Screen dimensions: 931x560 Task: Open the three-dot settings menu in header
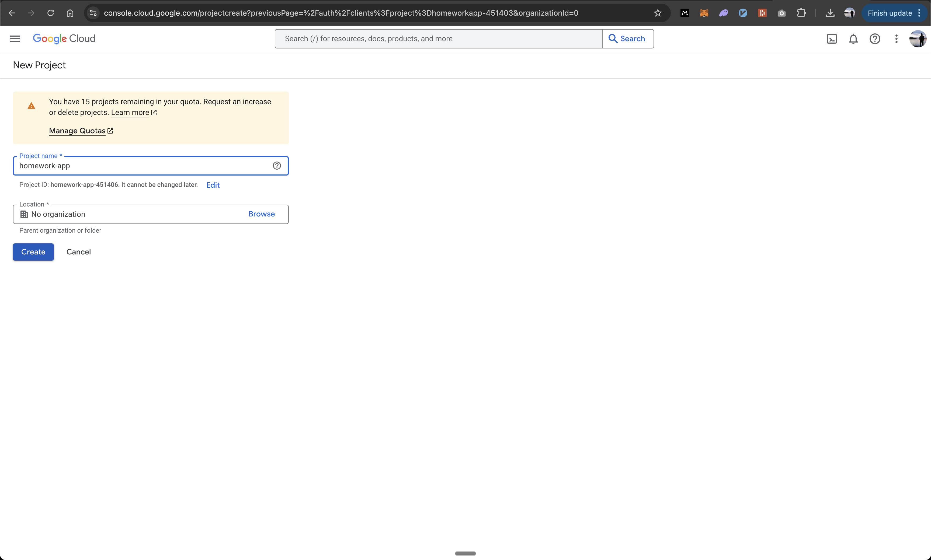tap(896, 38)
